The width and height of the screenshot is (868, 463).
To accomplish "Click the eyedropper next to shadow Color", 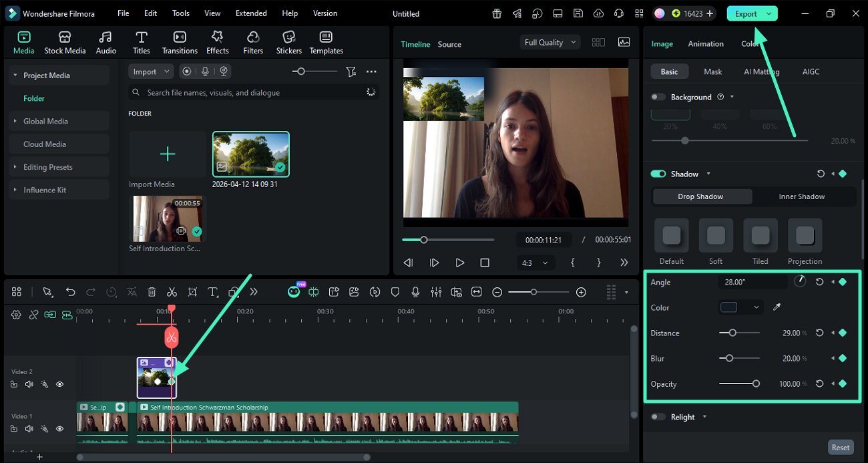I will click(x=777, y=307).
